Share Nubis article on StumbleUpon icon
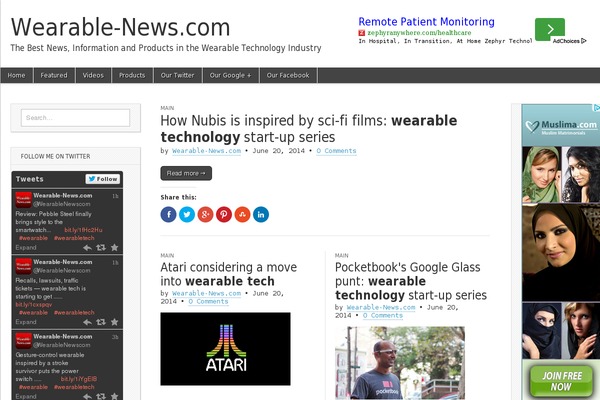This screenshot has height=400, width=600. point(242,214)
